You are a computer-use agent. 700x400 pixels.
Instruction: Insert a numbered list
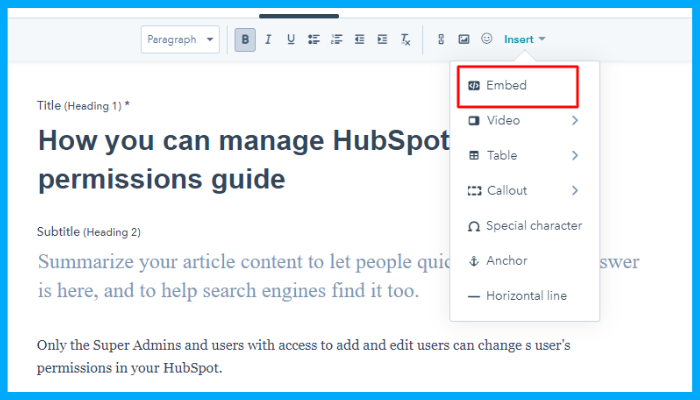click(337, 40)
